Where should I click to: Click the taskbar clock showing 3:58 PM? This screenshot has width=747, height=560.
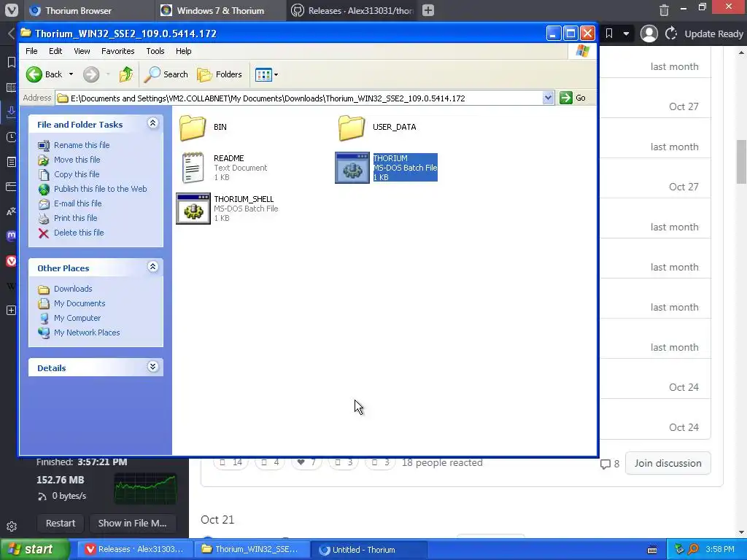720,549
